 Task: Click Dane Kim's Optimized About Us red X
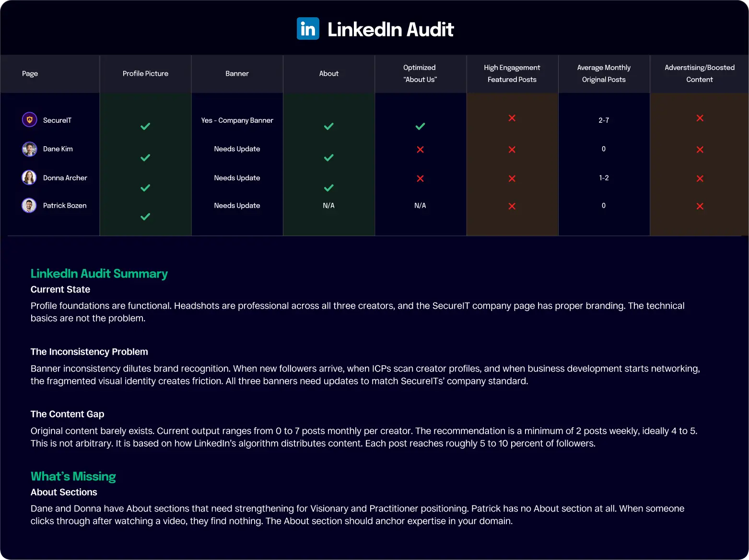point(420,150)
